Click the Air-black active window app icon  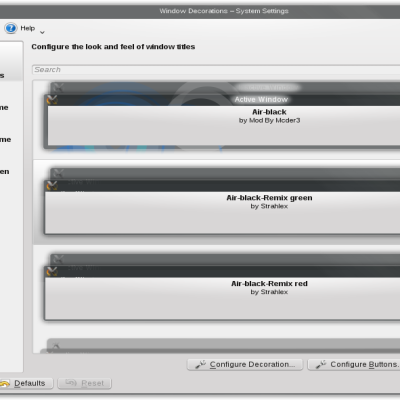(x=52, y=100)
